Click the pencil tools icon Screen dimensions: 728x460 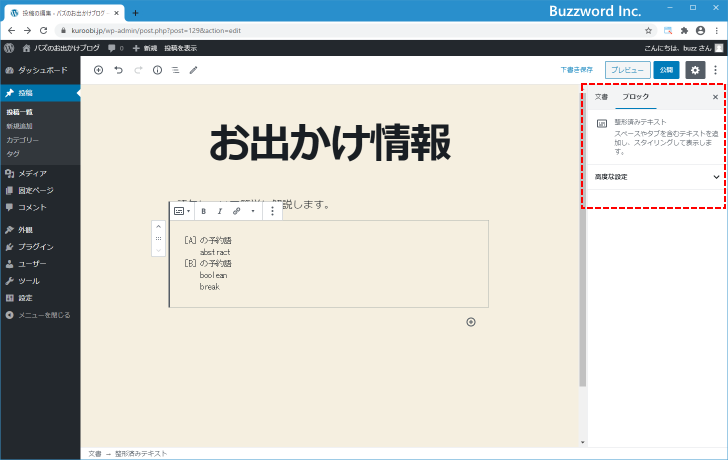pyautogui.click(x=194, y=70)
